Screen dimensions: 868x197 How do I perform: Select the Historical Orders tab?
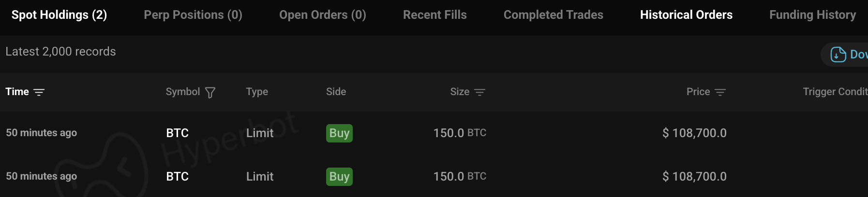(686, 15)
